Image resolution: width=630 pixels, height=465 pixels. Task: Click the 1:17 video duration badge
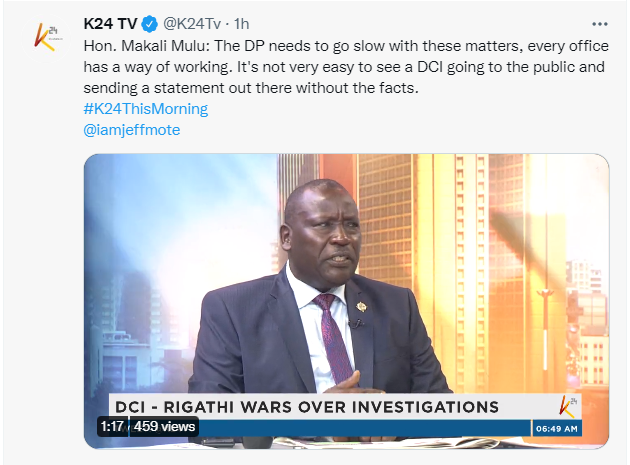(x=112, y=426)
